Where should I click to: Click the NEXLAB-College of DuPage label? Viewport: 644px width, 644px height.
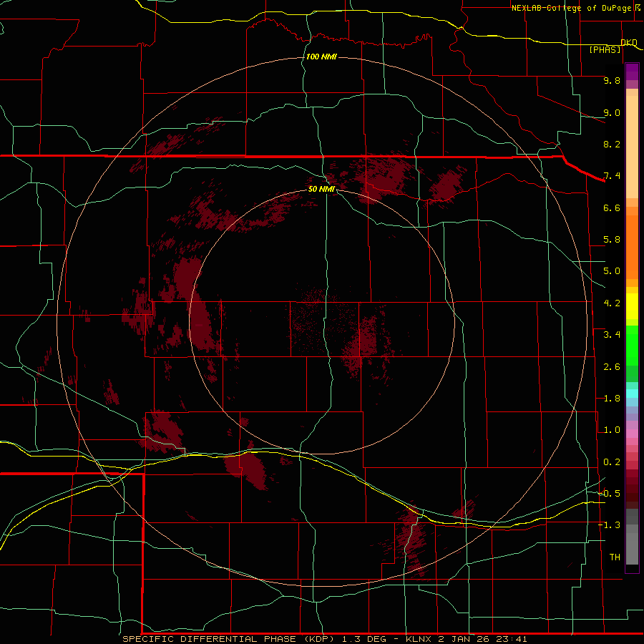[571, 8]
